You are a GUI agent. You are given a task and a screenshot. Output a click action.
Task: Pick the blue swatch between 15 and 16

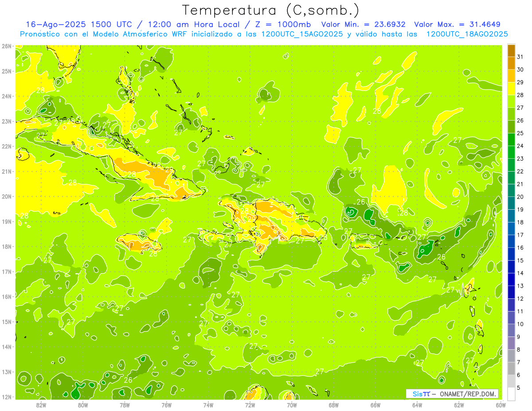(x=511, y=254)
